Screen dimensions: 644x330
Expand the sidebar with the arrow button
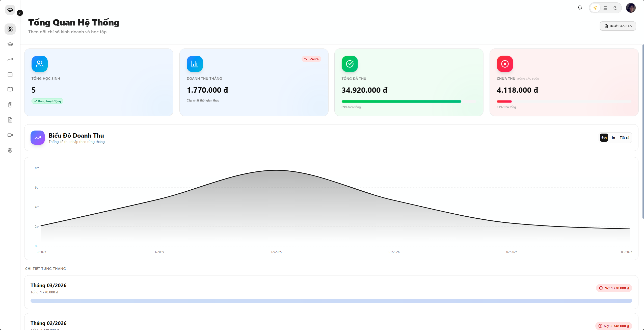[x=20, y=13]
